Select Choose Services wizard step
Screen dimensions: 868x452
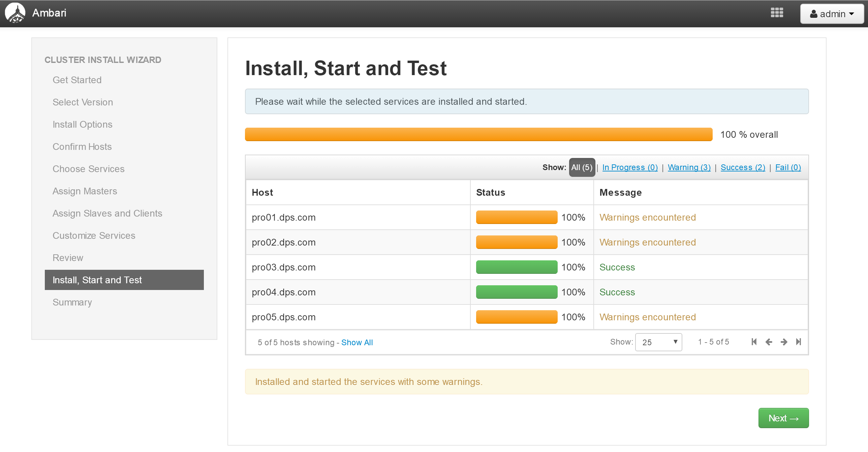[x=88, y=169]
